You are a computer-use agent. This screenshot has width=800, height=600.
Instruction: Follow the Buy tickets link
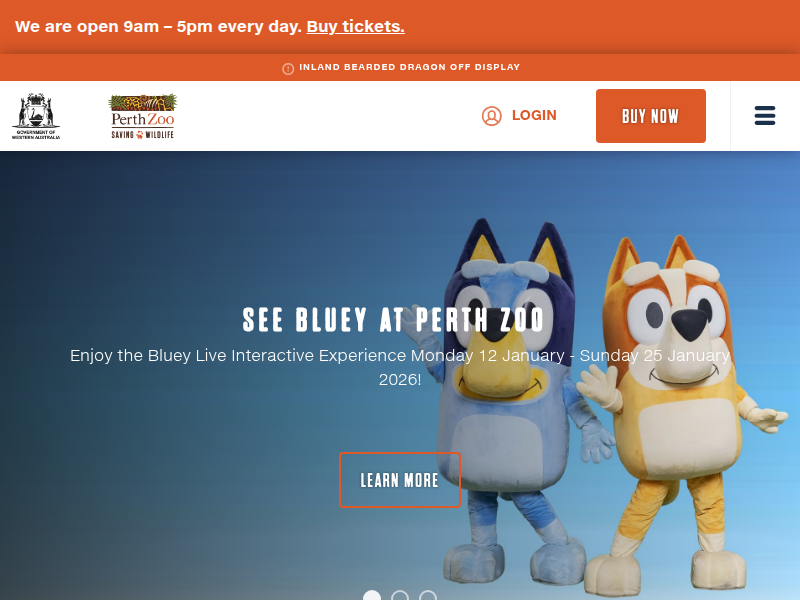[x=356, y=26]
